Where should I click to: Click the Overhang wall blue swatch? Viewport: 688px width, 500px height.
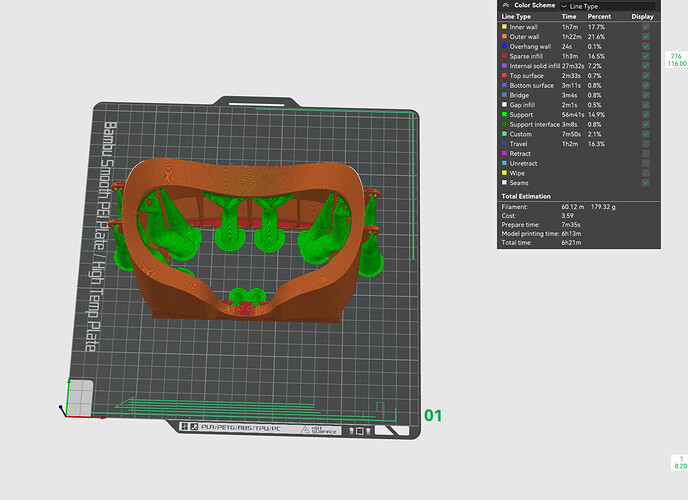tap(503, 46)
